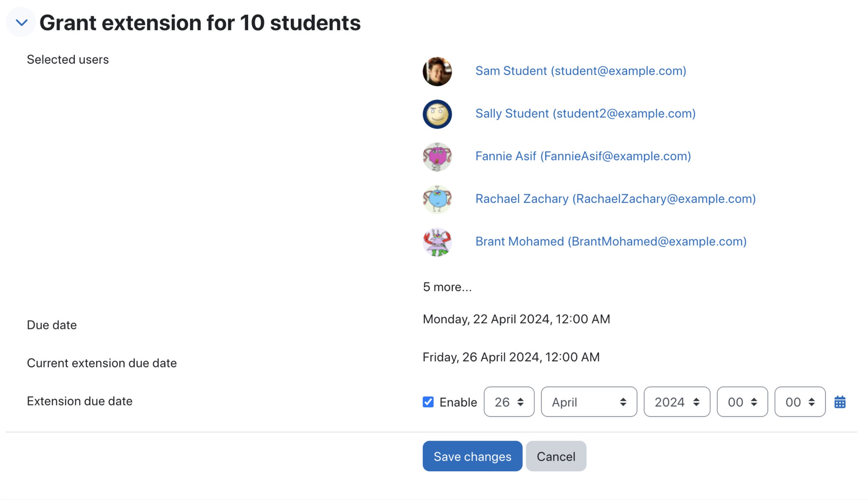868x500 pixels.
Task: Click the Cancel button
Action: pyautogui.click(x=556, y=456)
